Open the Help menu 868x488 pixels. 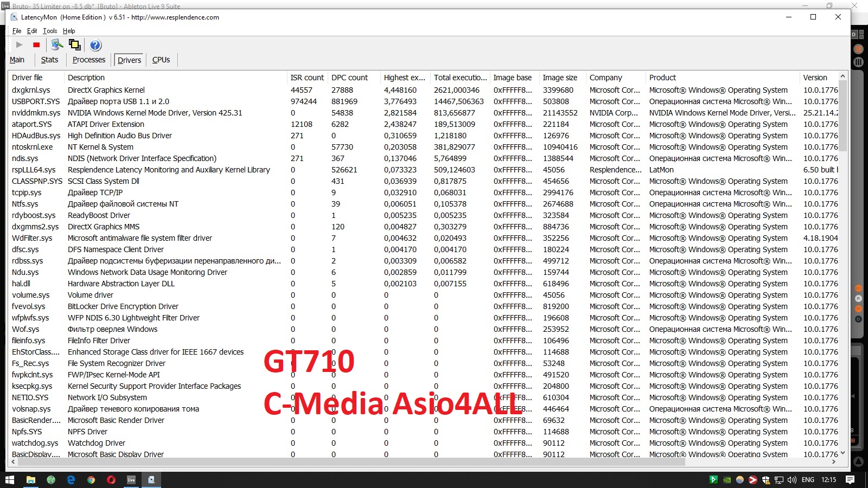[69, 31]
